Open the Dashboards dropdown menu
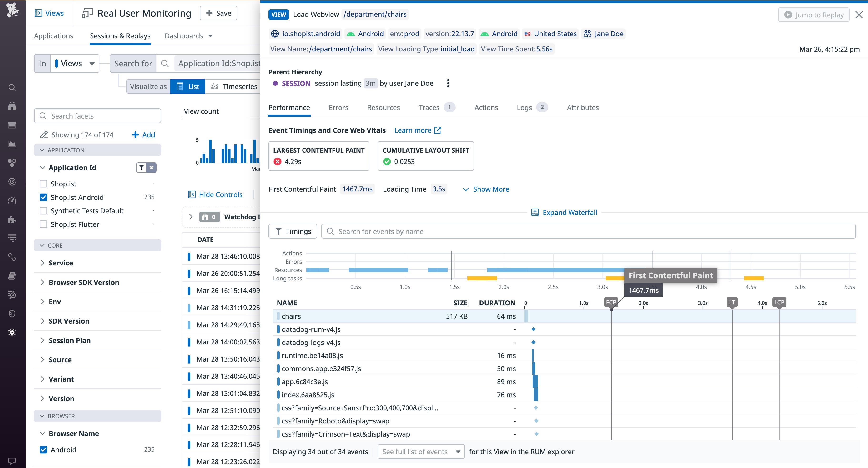Viewport: 868px width, 468px height. (x=189, y=36)
